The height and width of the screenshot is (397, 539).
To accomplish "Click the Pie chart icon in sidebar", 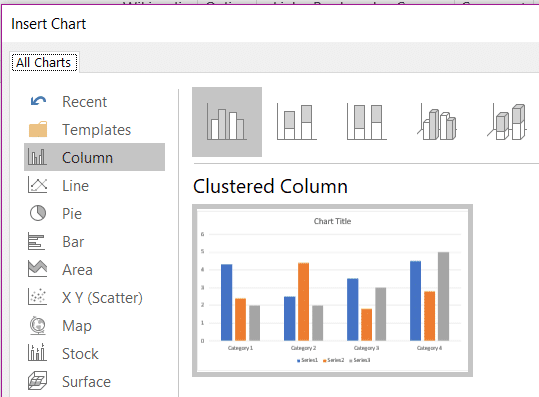I will click(38, 213).
